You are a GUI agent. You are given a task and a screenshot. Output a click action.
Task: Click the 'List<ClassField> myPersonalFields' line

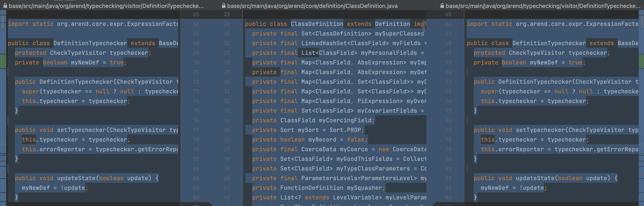338,53
